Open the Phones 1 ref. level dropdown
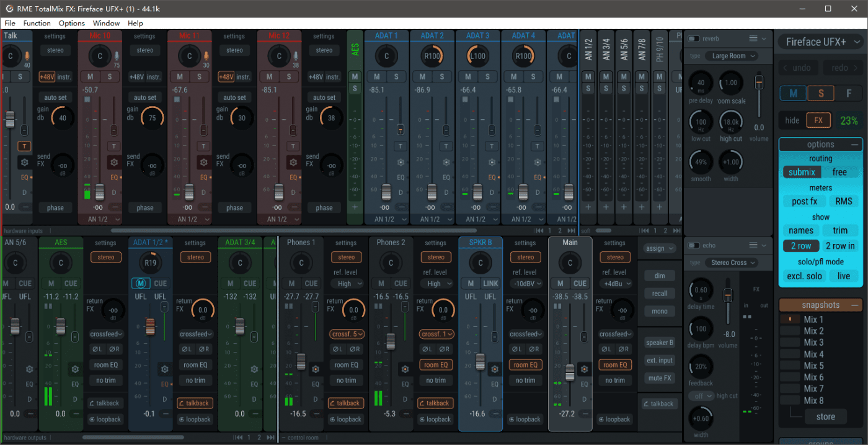Viewport: 868px width, 445px height. click(x=346, y=284)
